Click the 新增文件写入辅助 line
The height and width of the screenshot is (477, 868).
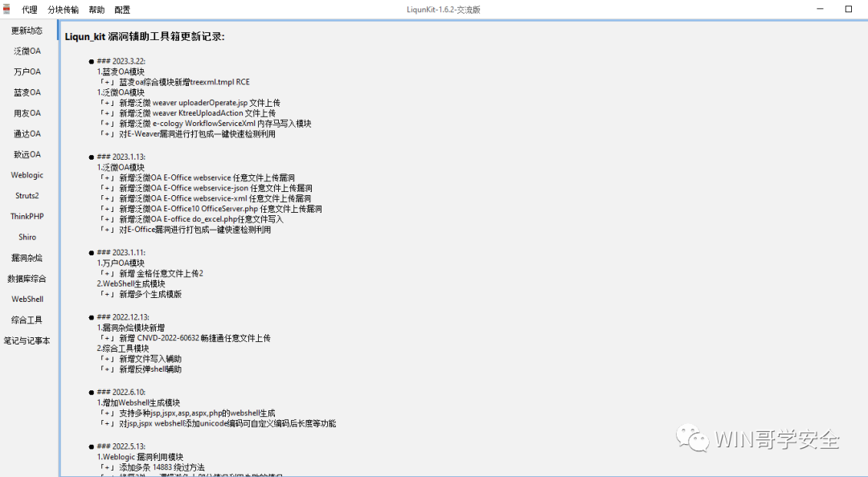[x=141, y=359]
